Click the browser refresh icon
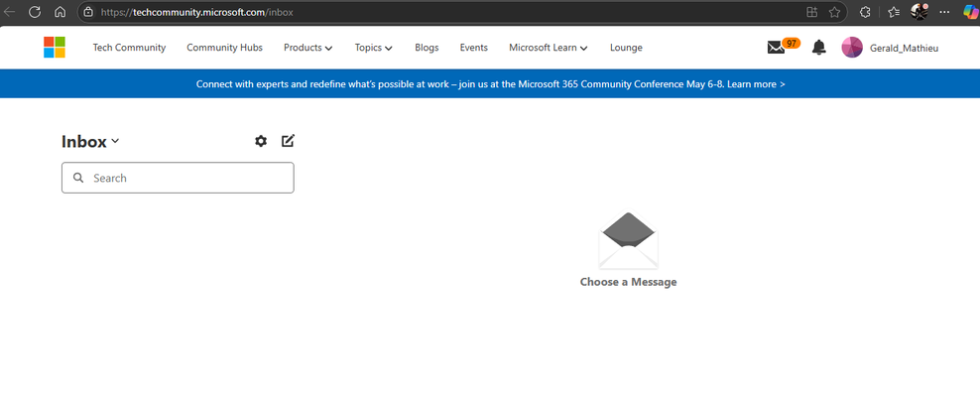This screenshot has height=397, width=980. pyautogui.click(x=35, y=11)
